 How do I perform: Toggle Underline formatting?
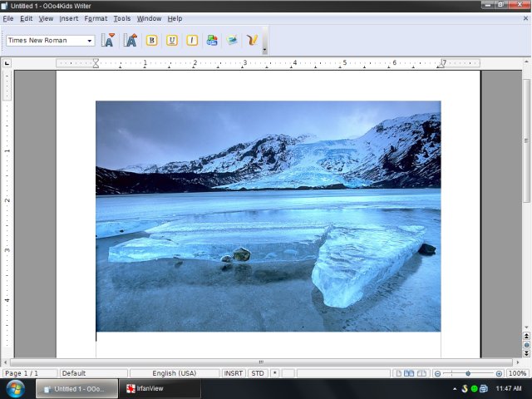point(171,40)
